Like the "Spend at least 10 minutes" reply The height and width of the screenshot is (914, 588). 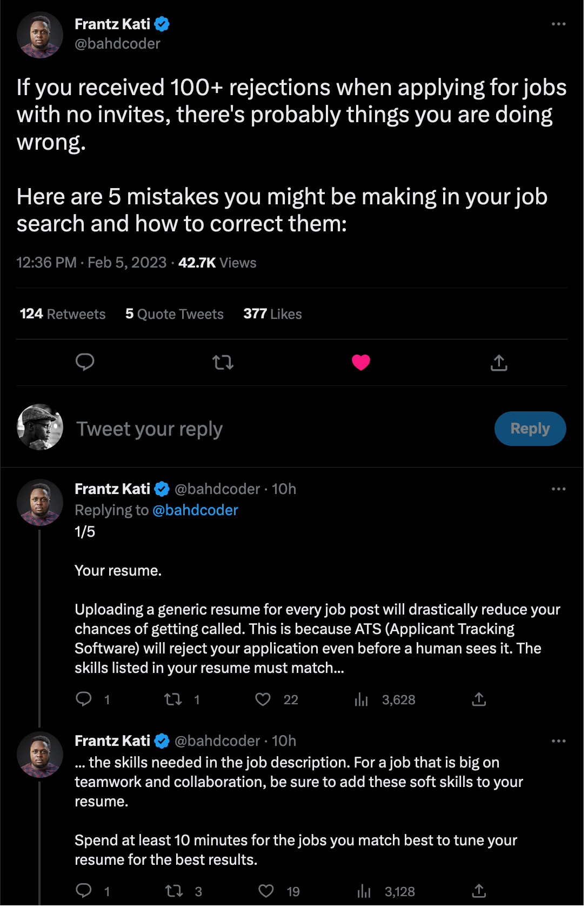[x=266, y=891]
